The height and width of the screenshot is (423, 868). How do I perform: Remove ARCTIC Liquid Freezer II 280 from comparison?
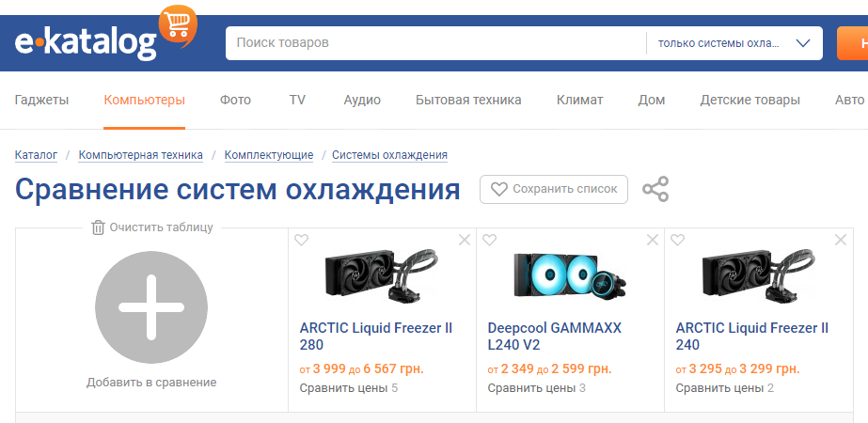pos(465,240)
